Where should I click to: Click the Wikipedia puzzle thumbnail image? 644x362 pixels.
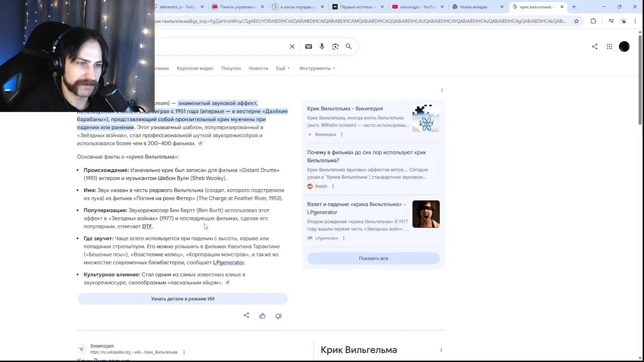(426, 119)
